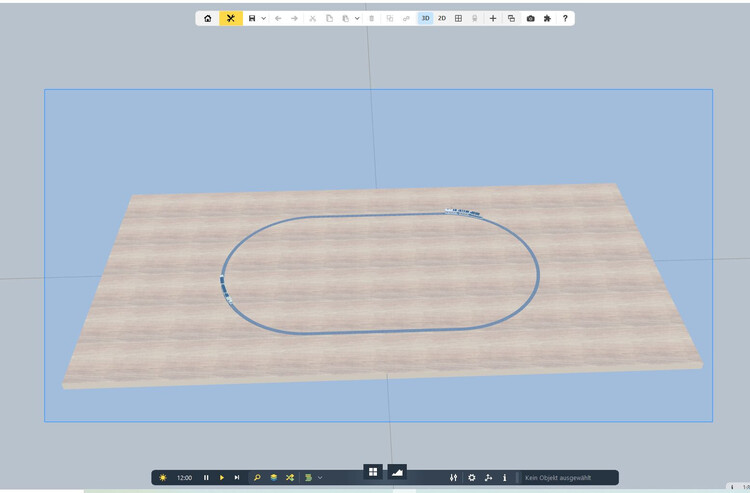This screenshot has height=493, width=750.
Task: Take a screenshot with the camera icon
Action: [530, 18]
